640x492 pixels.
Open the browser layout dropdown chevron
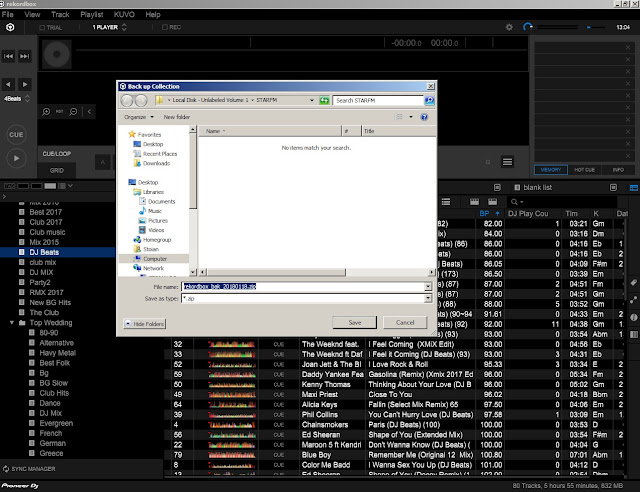coord(70,186)
